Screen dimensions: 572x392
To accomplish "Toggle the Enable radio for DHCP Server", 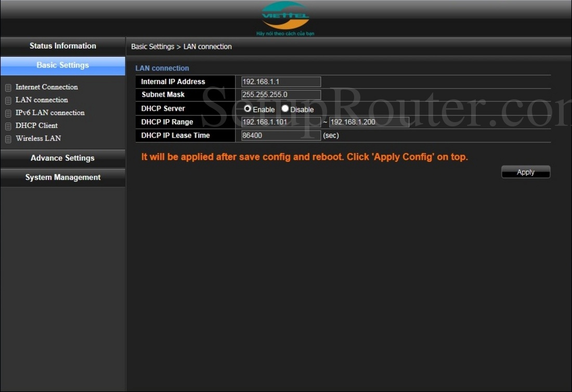I will pyautogui.click(x=248, y=109).
